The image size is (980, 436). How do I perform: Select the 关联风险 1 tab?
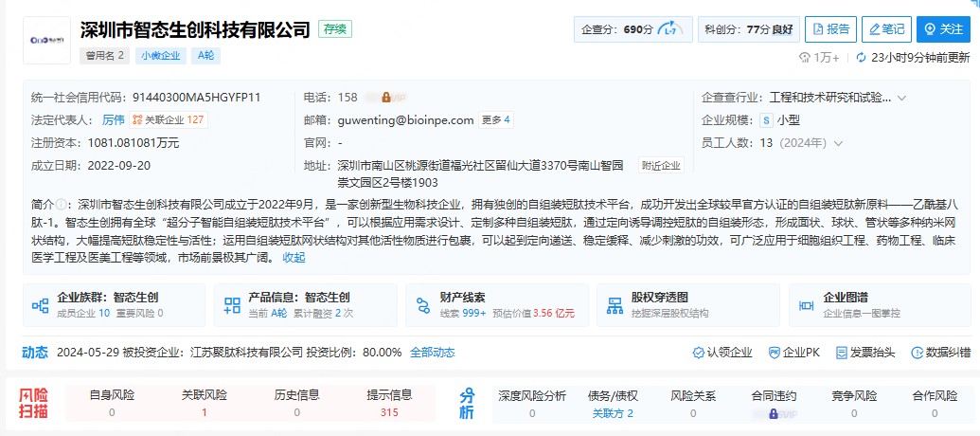pos(205,404)
